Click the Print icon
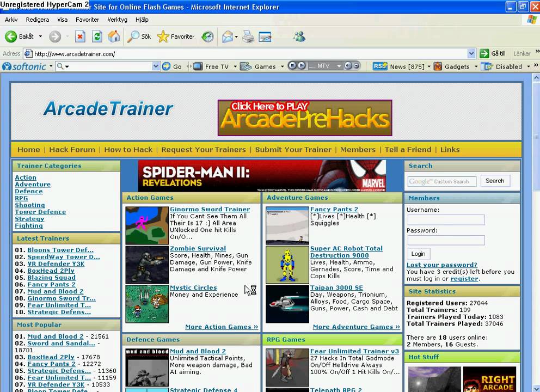The height and width of the screenshot is (392, 540). coord(248,36)
